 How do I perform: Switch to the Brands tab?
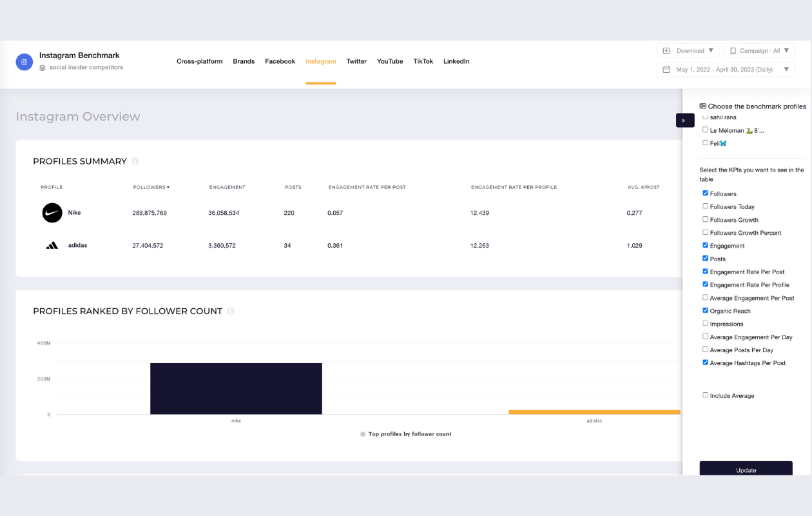click(x=244, y=61)
